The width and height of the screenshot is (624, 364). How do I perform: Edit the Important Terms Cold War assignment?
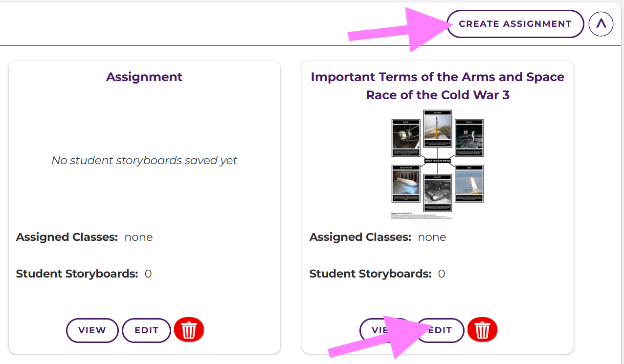443,330
